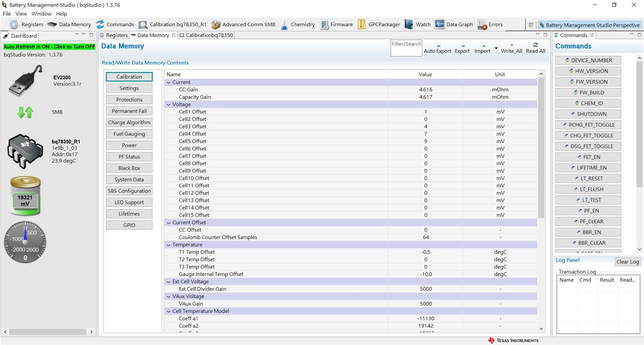Collapse the Current Offset section
Viewport: 644px width, 345px height.
click(169, 222)
